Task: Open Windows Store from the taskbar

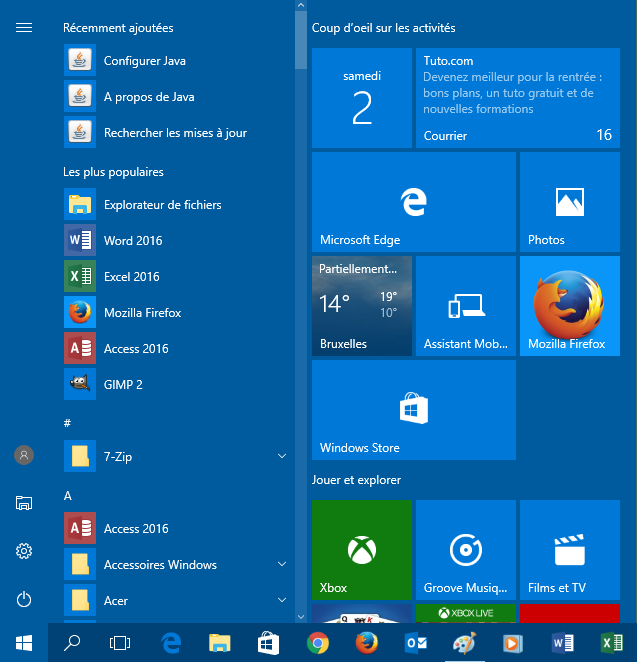Action: (268, 644)
